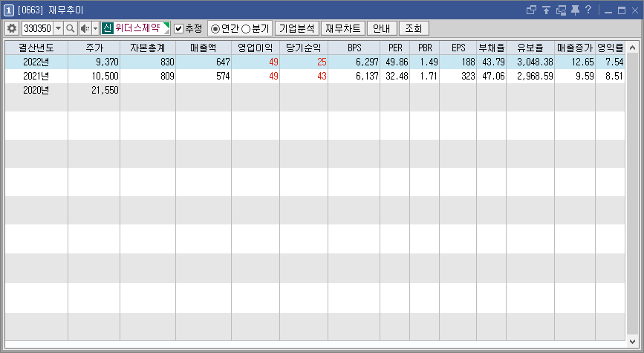
Task: Click the 매출액 column header
Action: click(204, 48)
